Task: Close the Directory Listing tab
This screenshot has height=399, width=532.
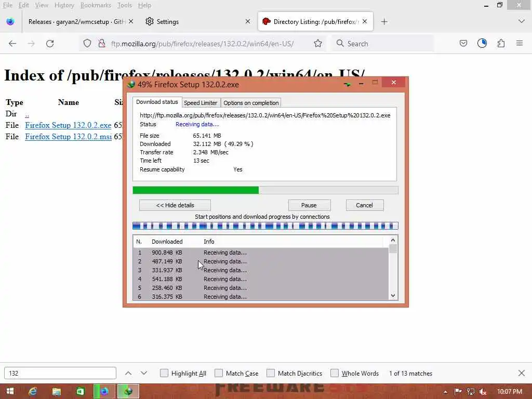Action: click(365, 21)
